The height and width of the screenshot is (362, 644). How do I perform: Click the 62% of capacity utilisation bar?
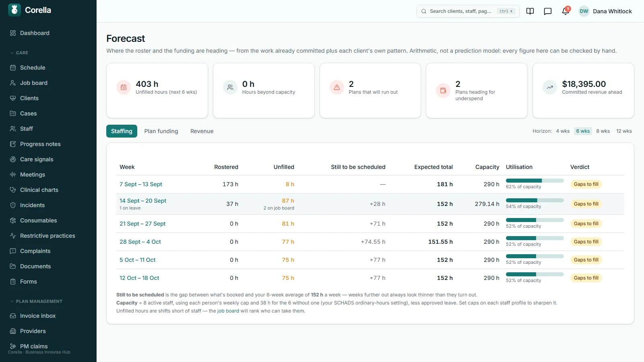[535, 181]
